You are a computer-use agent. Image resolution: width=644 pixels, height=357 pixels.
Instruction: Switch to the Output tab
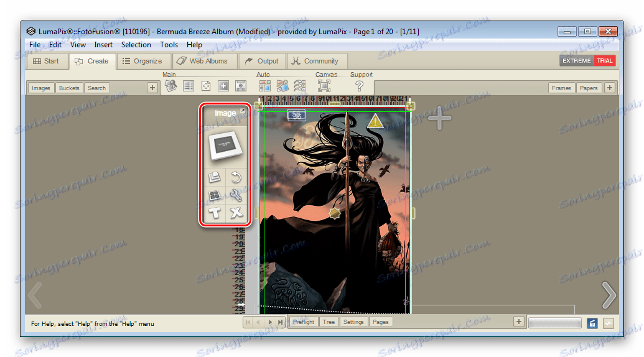click(261, 61)
